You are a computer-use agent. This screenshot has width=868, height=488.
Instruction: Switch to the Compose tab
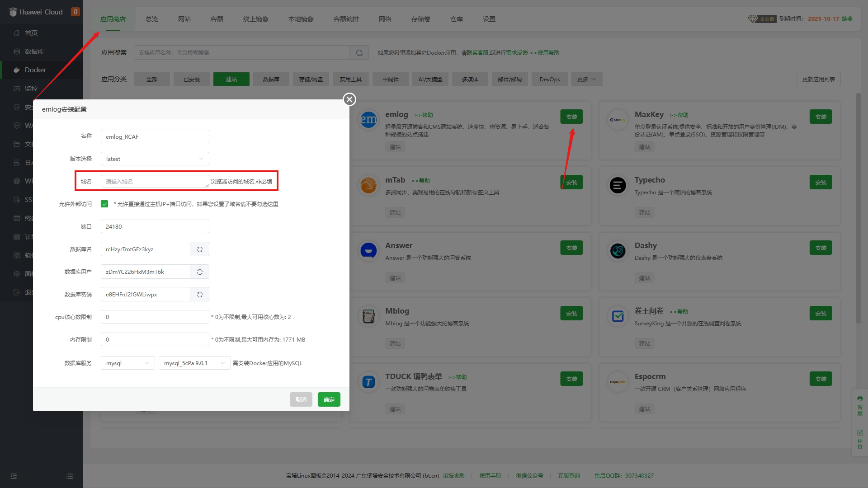click(346, 19)
